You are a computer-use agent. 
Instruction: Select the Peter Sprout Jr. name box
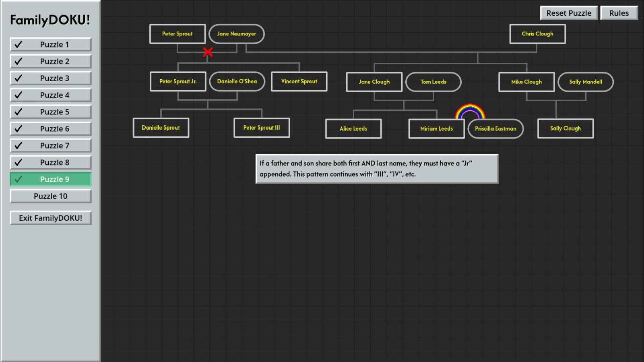178,82
